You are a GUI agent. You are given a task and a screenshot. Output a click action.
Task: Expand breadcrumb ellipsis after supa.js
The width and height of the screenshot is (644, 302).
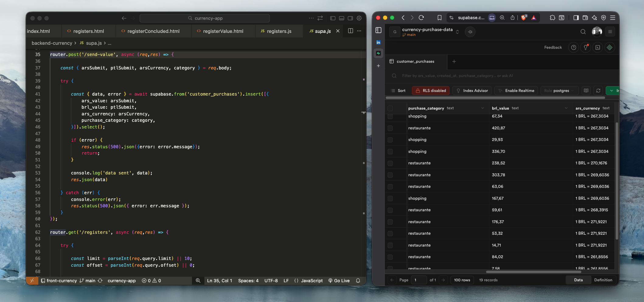coord(110,43)
